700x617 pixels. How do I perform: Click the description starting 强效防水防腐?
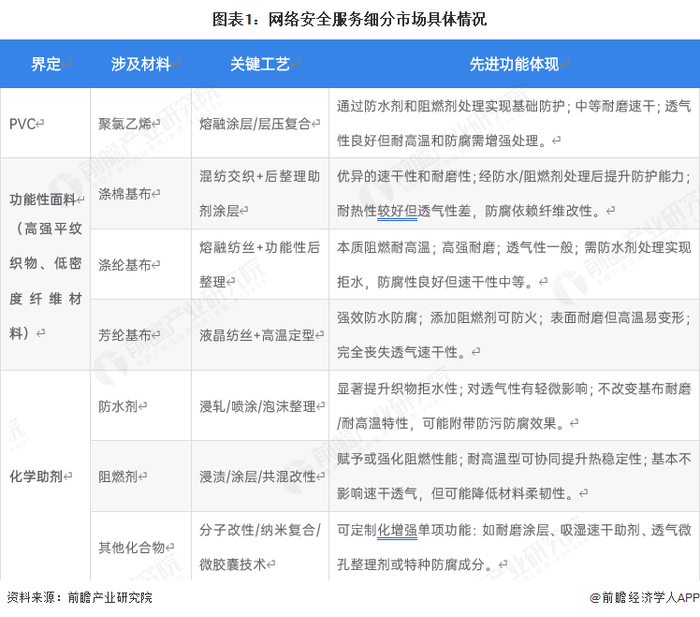514,335
